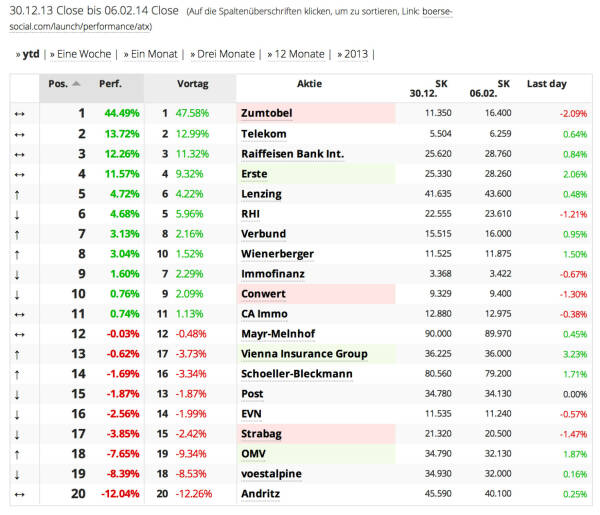
Task: Select the 2013 period tab
Action: (x=353, y=54)
